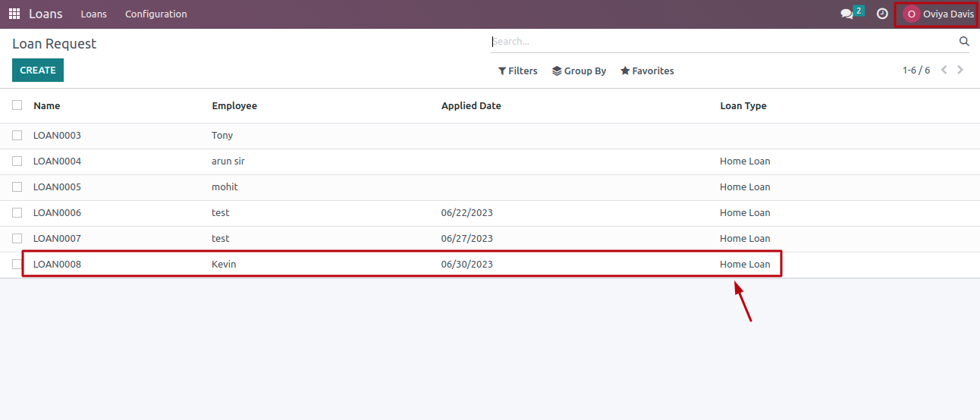Expand the Group By dropdown
This screenshot has height=420, width=980.
tap(579, 71)
